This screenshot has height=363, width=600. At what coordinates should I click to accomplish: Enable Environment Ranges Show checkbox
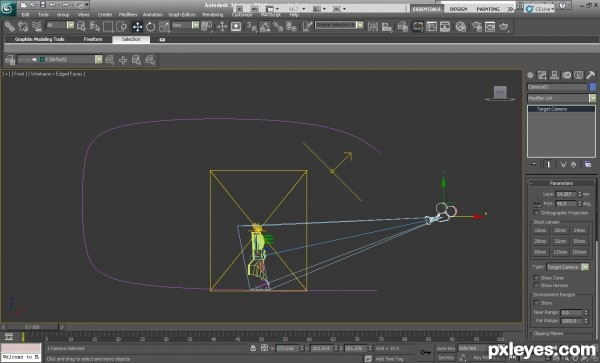(536, 303)
